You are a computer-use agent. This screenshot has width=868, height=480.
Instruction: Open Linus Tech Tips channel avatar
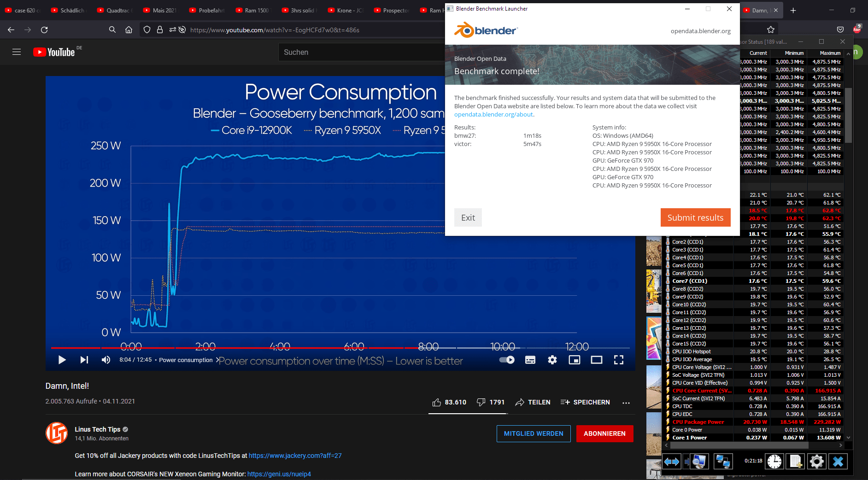57,433
